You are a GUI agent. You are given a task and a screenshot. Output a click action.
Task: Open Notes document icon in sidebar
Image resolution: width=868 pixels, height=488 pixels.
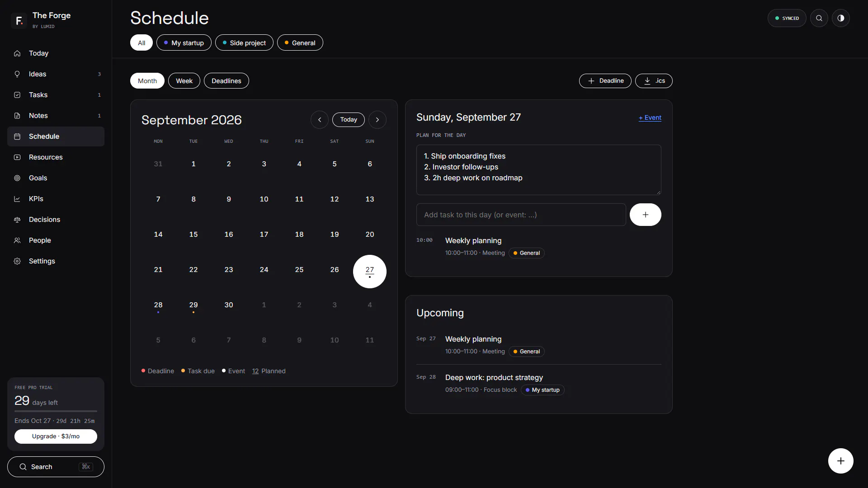click(17, 116)
